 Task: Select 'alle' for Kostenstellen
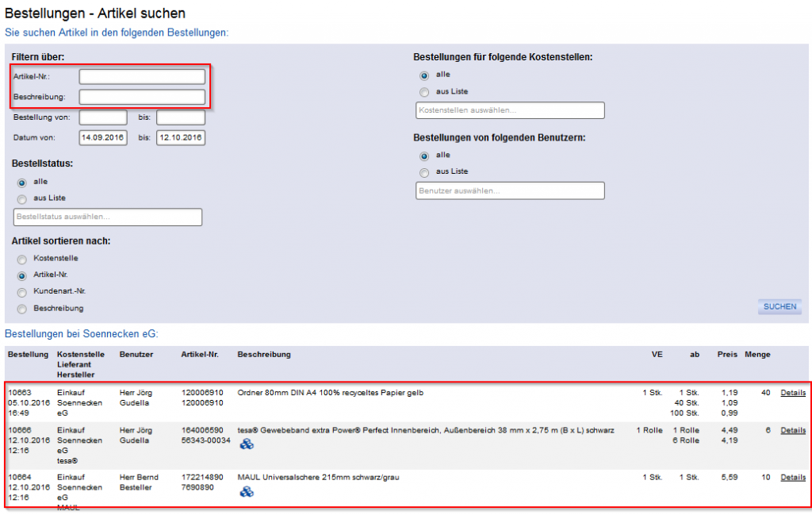click(x=424, y=75)
